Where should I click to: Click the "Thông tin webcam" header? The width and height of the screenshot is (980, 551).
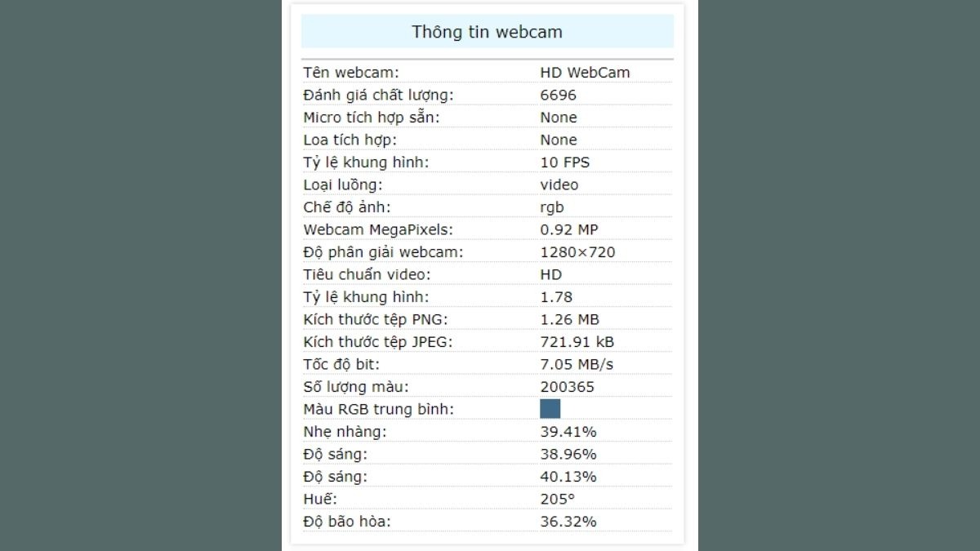click(488, 32)
